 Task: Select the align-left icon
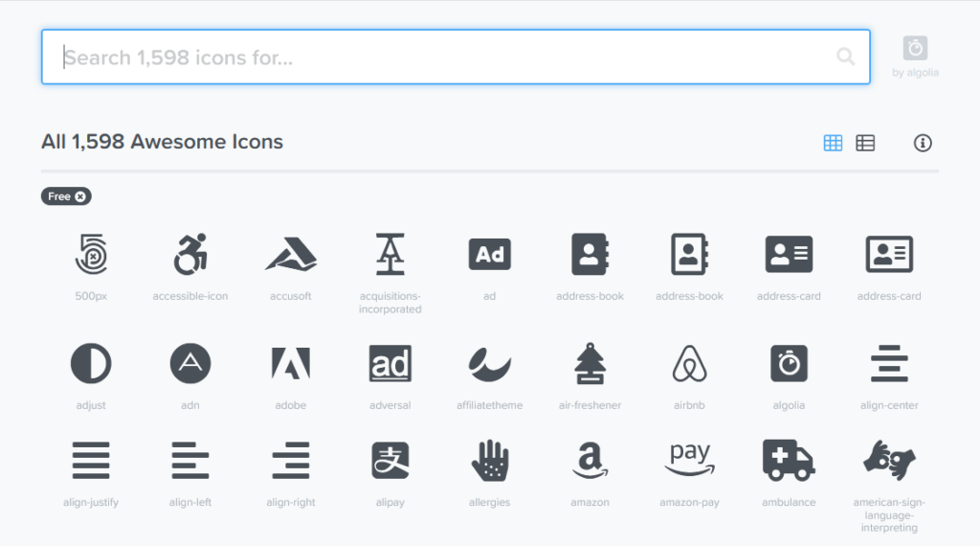(x=190, y=461)
